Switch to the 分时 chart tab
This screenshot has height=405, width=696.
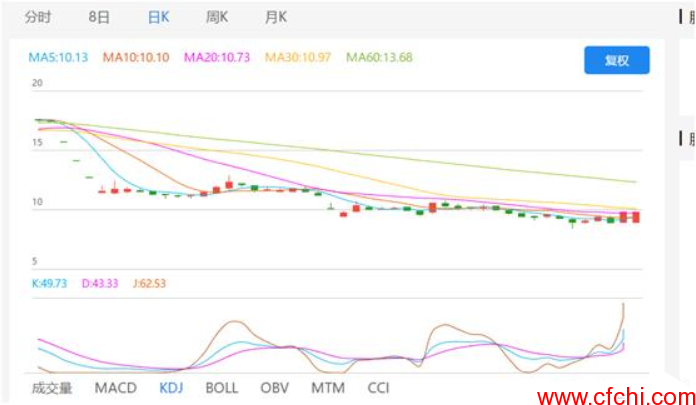38,17
